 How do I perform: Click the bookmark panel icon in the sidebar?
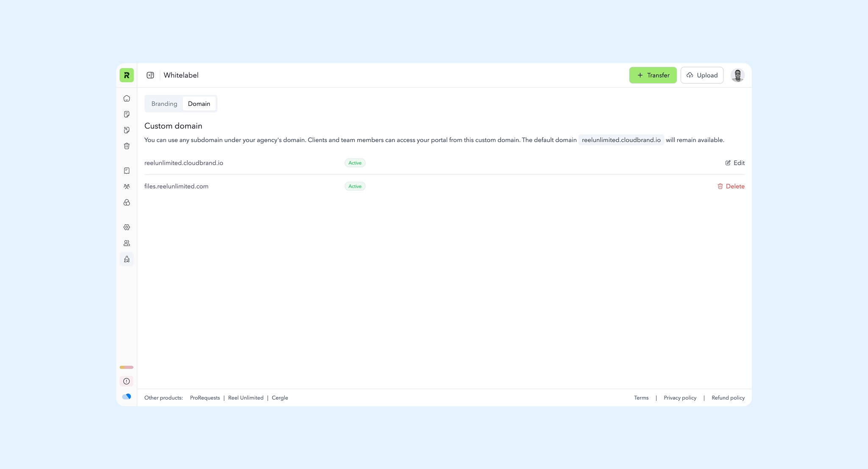[x=126, y=170]
